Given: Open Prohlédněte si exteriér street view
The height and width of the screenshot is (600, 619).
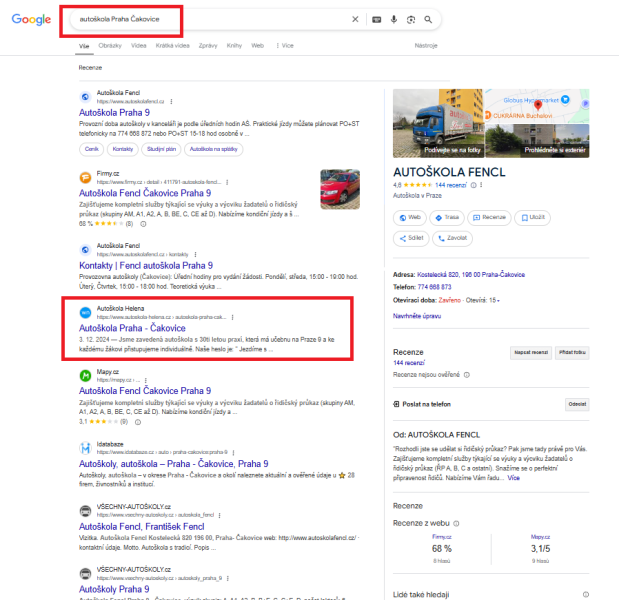Looking at the screenshot, I should point(537,141).
